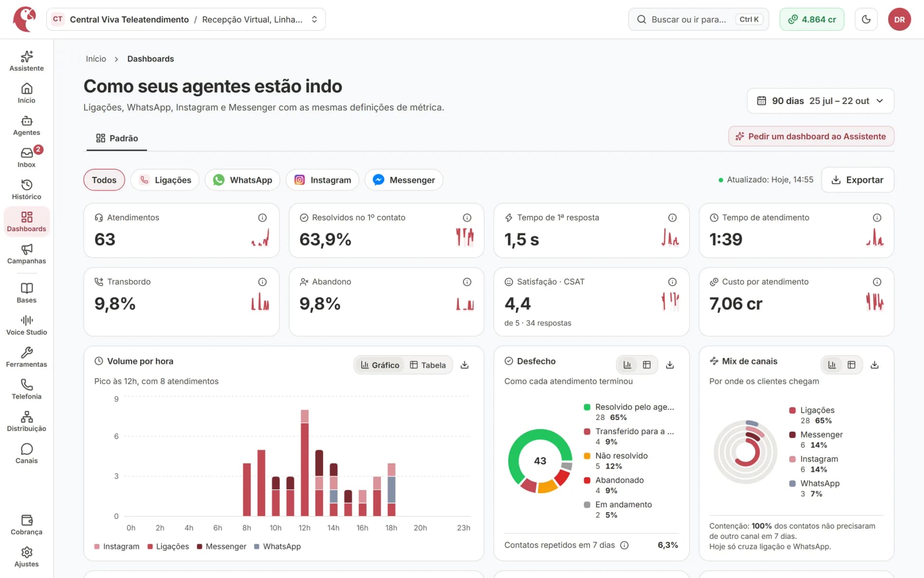
Task: Open Inbox with 2 notifications
Action: tap(26, 158)
